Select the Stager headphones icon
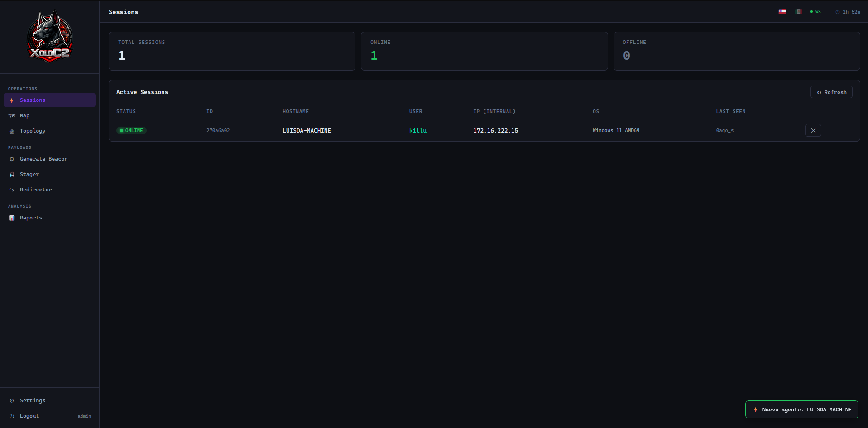The width and height of the screenshot is (868, 428). click(x=12, y=174)
